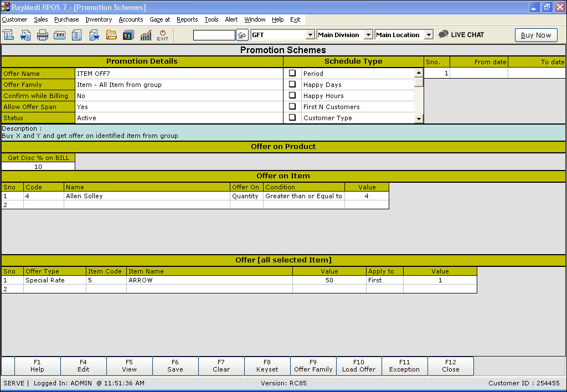Open the sales growth chart icon

point(146,35)
